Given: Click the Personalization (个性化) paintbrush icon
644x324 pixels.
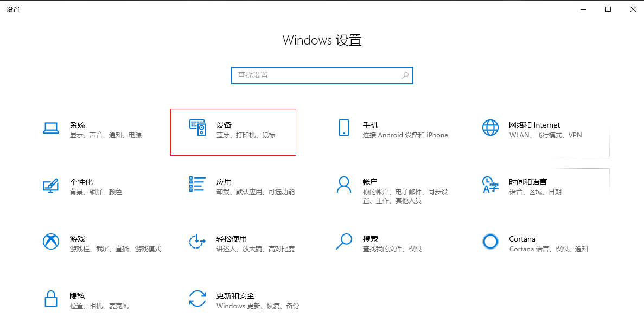Looking at the screenshot, I should pos(51,185).
